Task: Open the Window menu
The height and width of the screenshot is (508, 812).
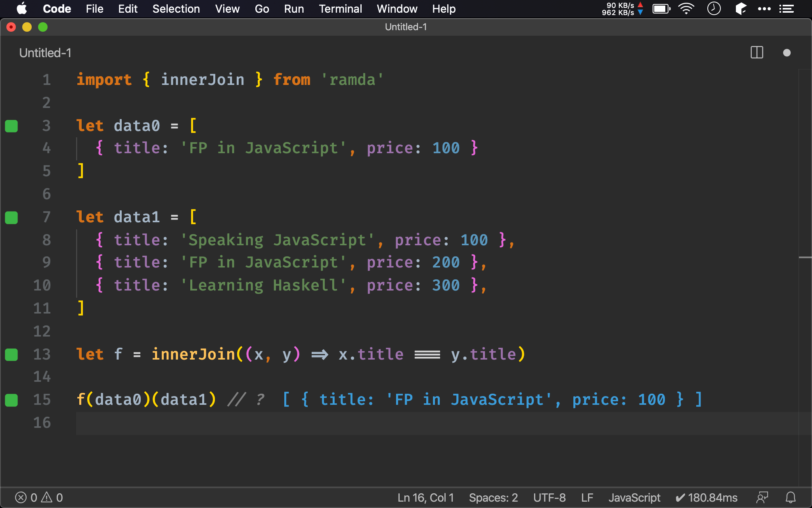Action: 397,9
